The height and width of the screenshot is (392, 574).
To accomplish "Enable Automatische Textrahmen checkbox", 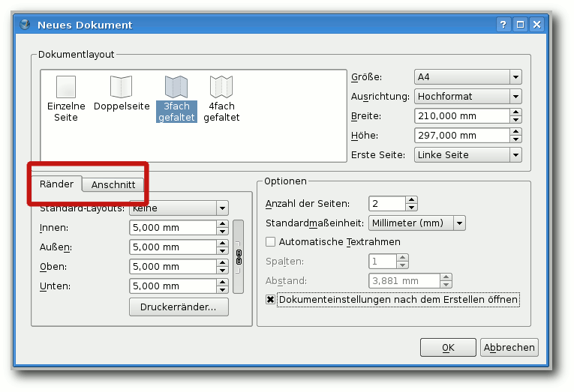I will [x=271, y=241].
